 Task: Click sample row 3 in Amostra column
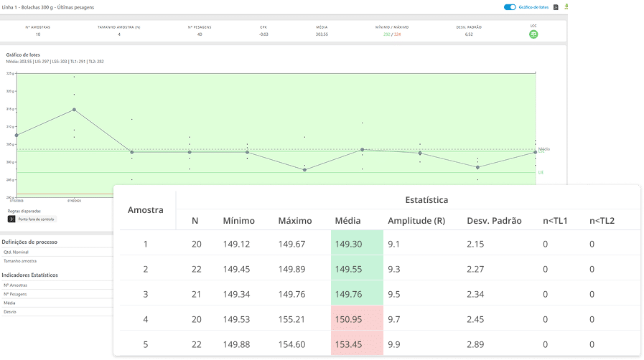point(145,293)
